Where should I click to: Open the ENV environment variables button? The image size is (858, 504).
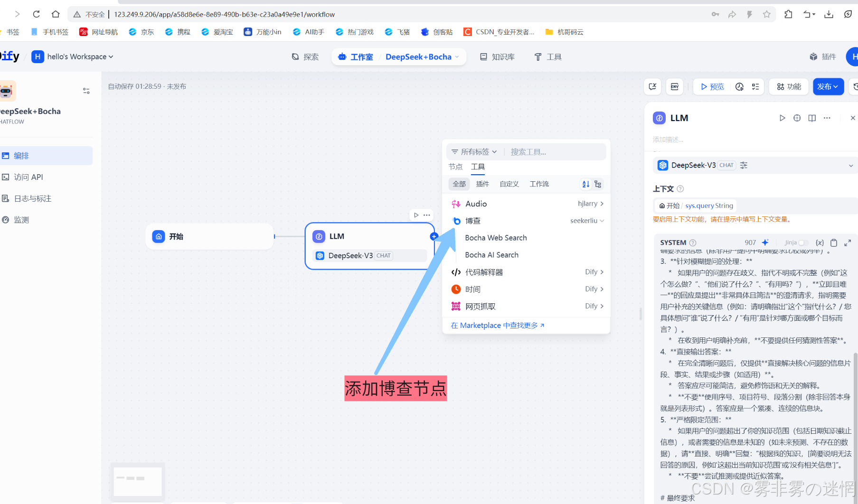(675, 86)
